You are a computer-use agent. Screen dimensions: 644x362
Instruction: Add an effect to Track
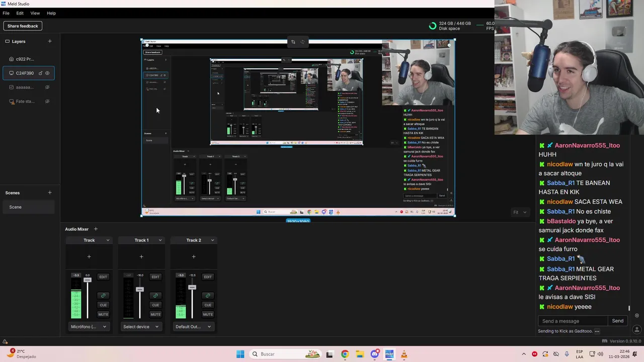point(89,257)
